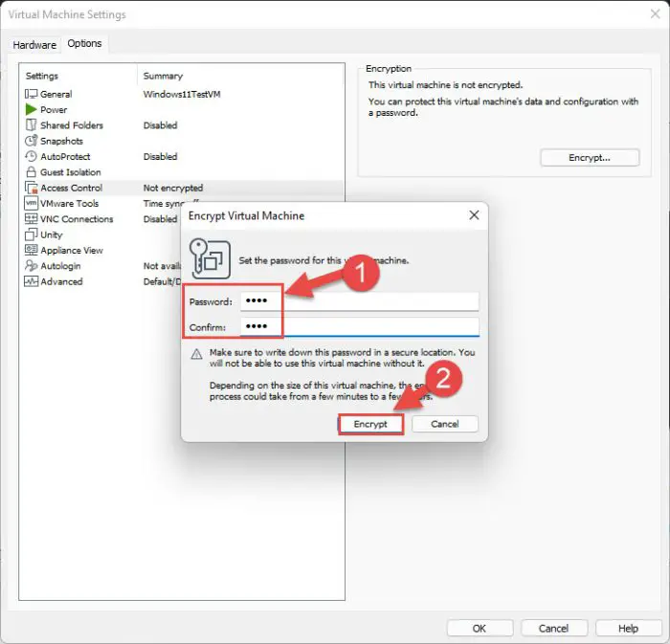Click the green Power play icon
Viewport: 670px width, 644px height.
point(31,110)
